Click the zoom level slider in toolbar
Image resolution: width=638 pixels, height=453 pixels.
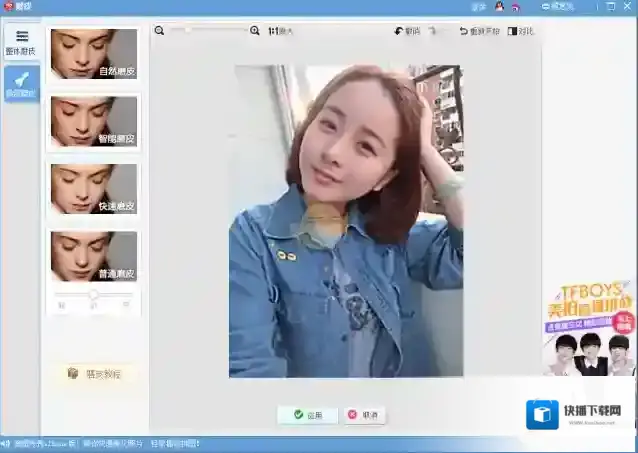pyautogui.click(x=207, y=31)
